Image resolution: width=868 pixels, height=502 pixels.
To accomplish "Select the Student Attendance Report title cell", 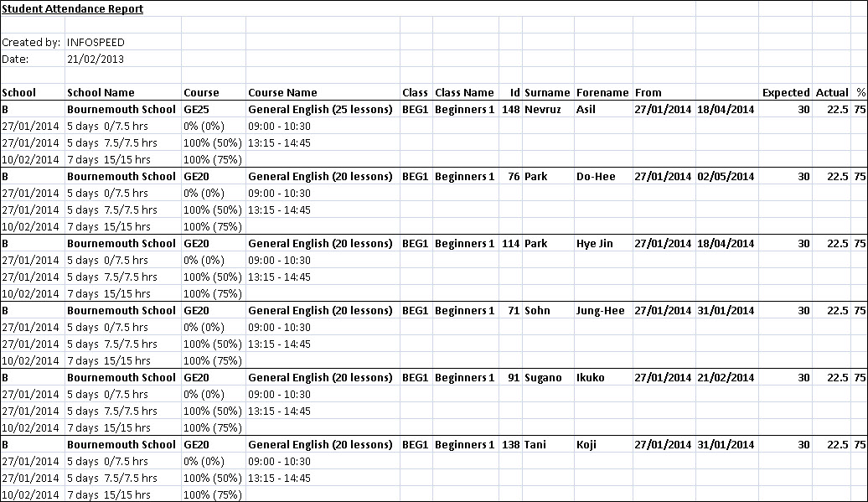I will [72, 9].
